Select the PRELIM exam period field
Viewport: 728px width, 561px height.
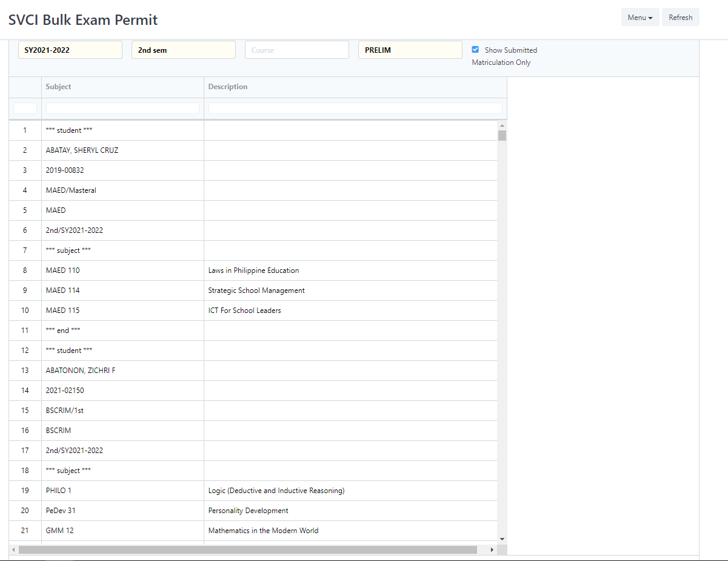(x=410, y=50)
